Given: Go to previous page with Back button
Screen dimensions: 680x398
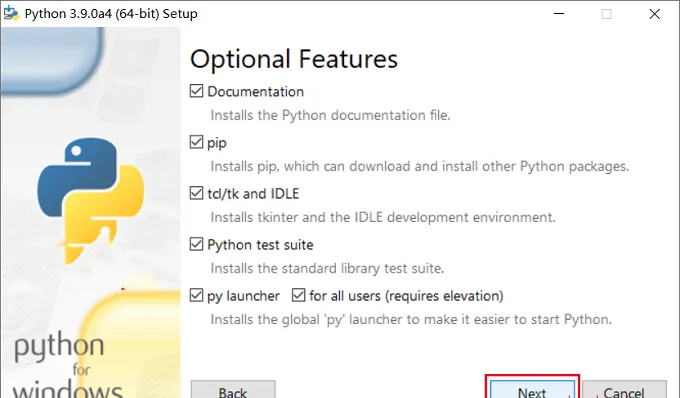Looking at the screenshot, I should 233,389.
